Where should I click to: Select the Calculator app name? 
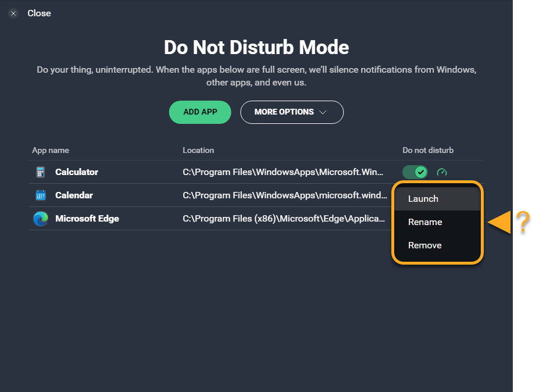click(77, 172)
